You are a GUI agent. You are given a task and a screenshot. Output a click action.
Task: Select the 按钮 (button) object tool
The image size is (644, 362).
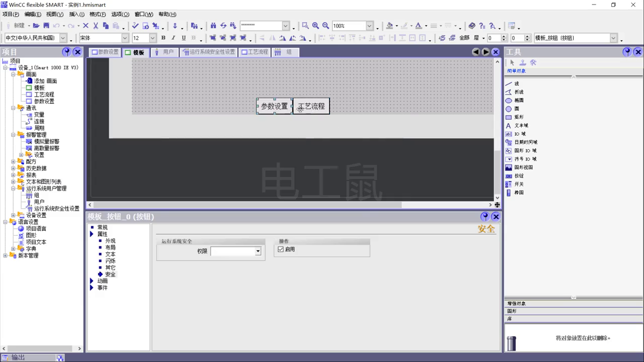point(518,176)
